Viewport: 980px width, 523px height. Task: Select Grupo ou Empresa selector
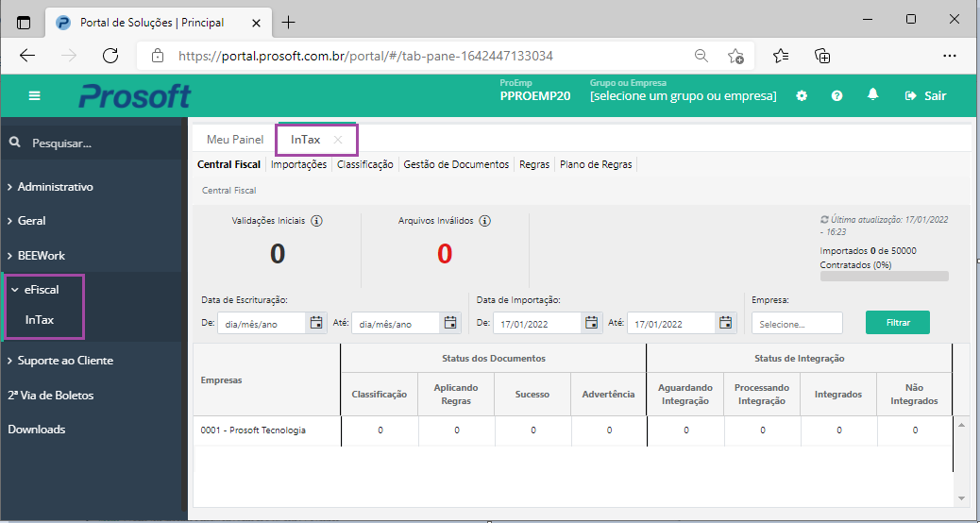pos(684,96)
